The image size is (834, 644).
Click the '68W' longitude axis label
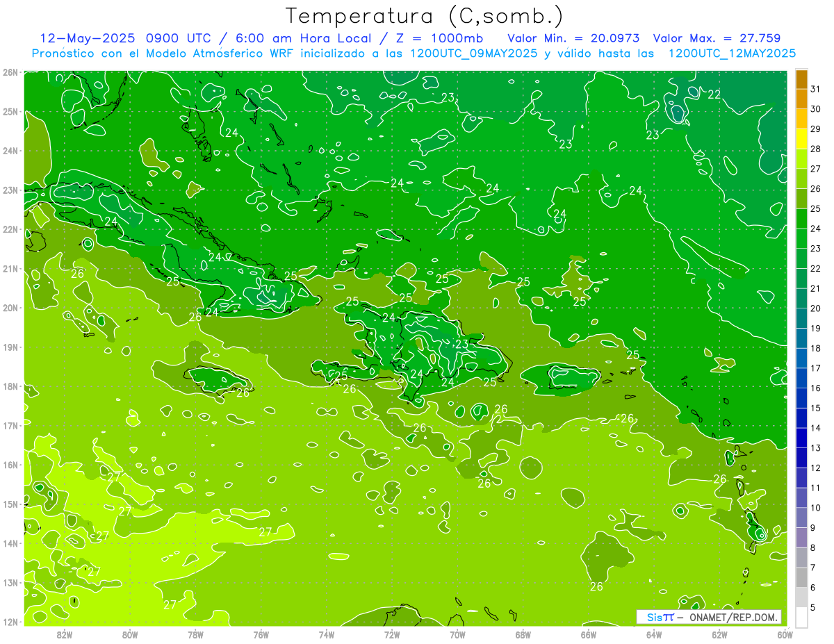pyautogui.click(x=523, y=634)
